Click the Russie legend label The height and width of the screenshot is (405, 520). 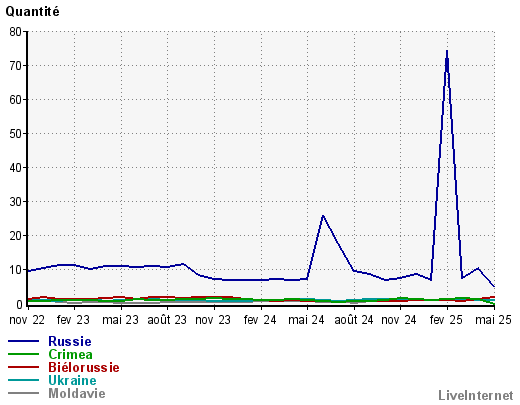pos(70,341)
